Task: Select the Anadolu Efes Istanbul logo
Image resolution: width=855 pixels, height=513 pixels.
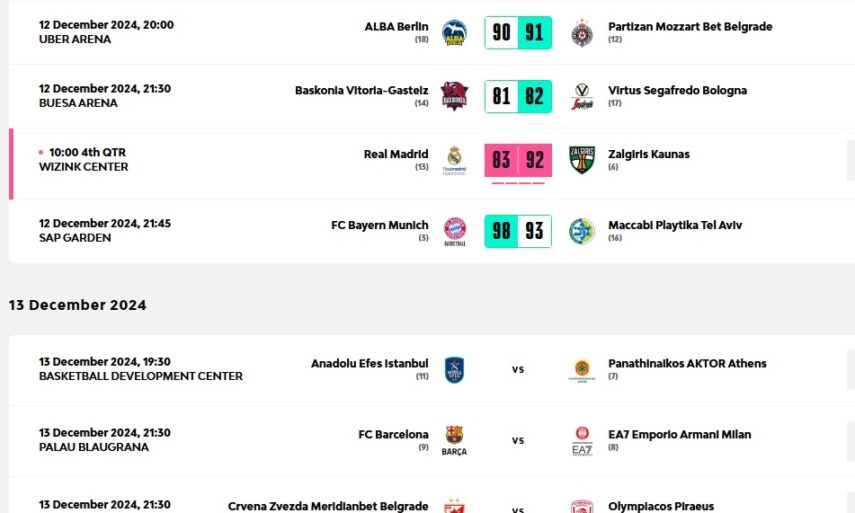Action: [x=454, y=369]
